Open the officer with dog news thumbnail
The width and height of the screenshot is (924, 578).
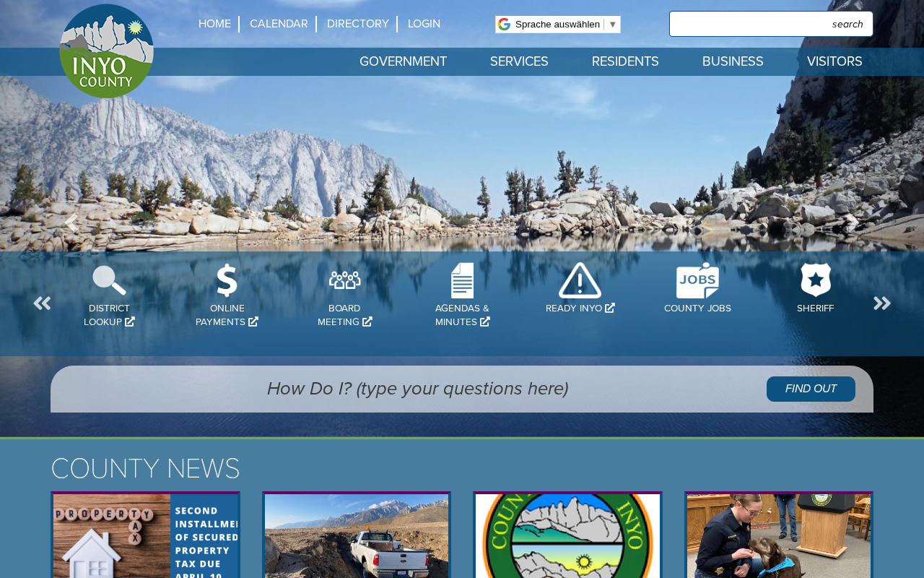click(x=779, y=535)
